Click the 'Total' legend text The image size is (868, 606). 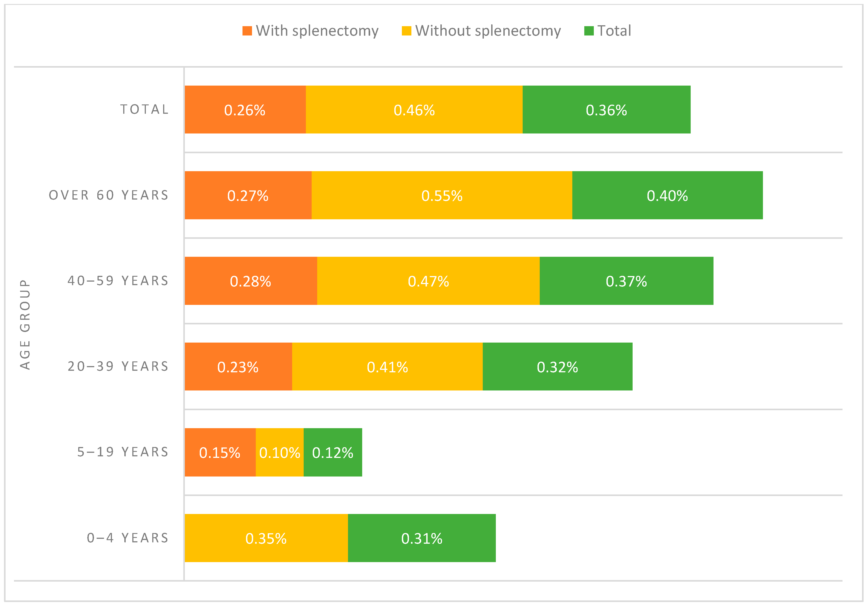(614, 31)
